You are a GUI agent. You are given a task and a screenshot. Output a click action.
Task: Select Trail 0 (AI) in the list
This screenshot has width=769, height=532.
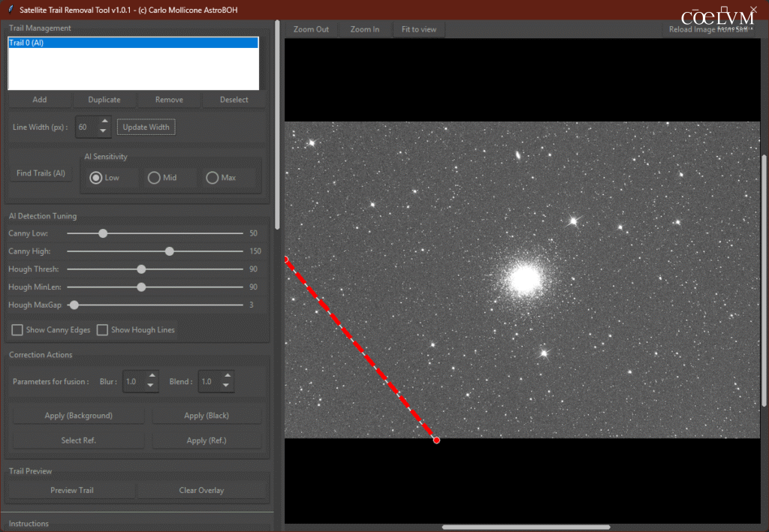coord(132,44)
